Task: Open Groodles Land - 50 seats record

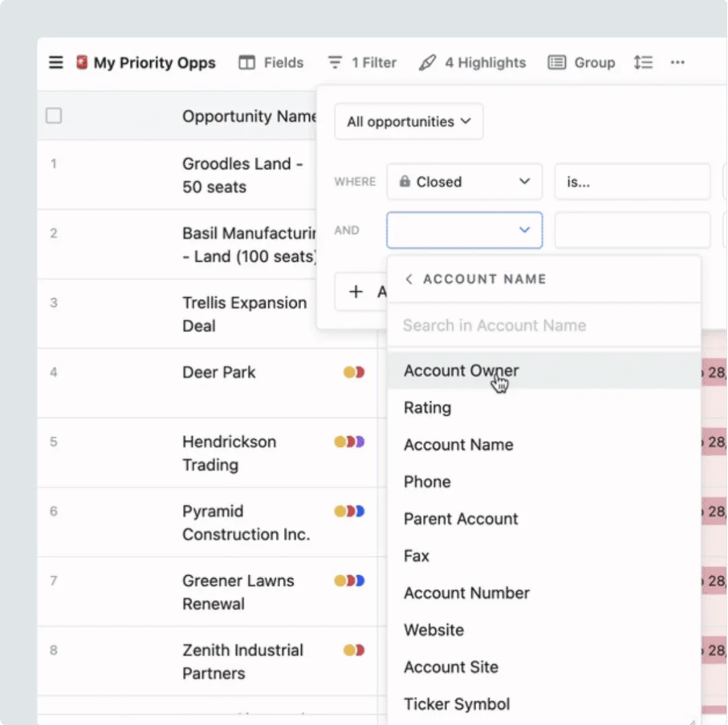Action: 242,175
